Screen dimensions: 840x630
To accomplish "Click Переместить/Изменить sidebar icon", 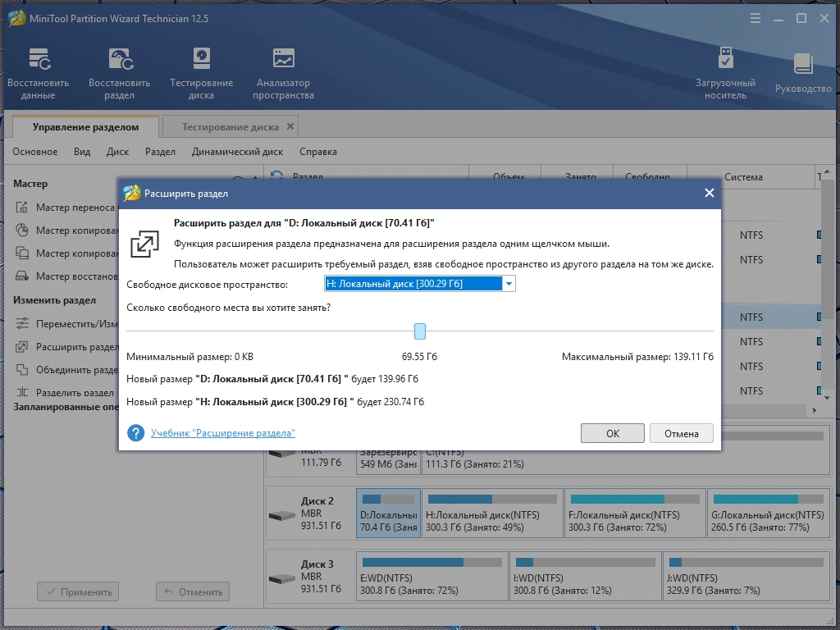I will coord(22,323).
